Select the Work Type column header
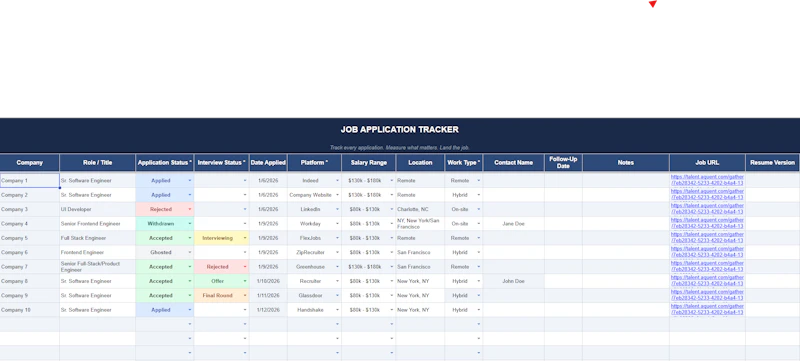The height and width of the screenshot is (361, 800). 463,163
